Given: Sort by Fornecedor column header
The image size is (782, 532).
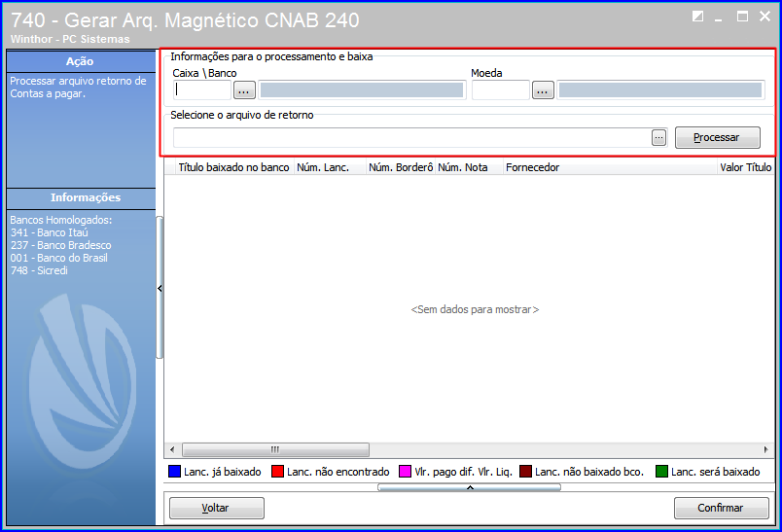Looking at the screenshot, I should tap(610, 167).
